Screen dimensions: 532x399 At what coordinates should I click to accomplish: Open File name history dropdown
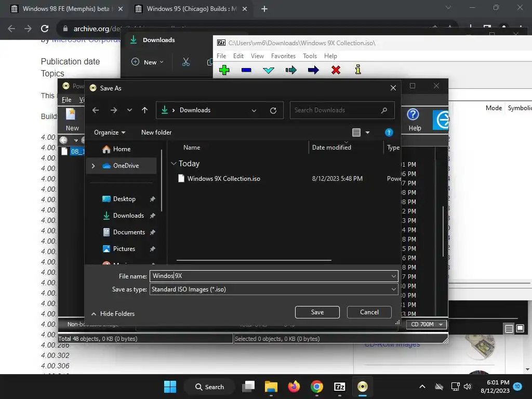click(394, 276)
